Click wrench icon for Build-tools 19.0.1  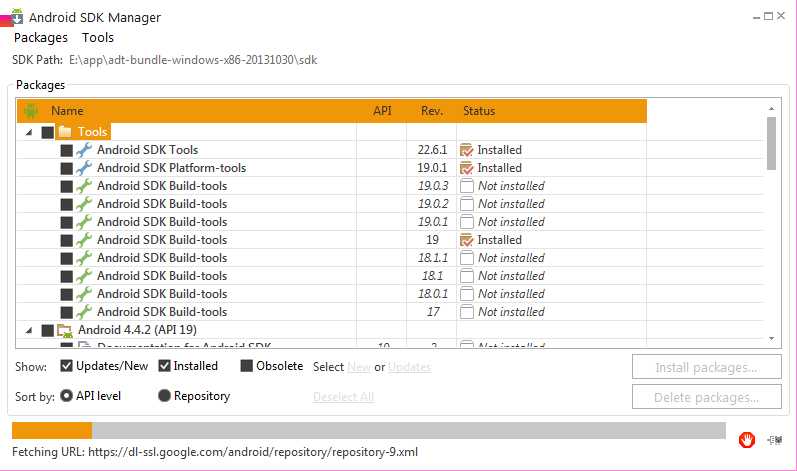click(84, 222)
